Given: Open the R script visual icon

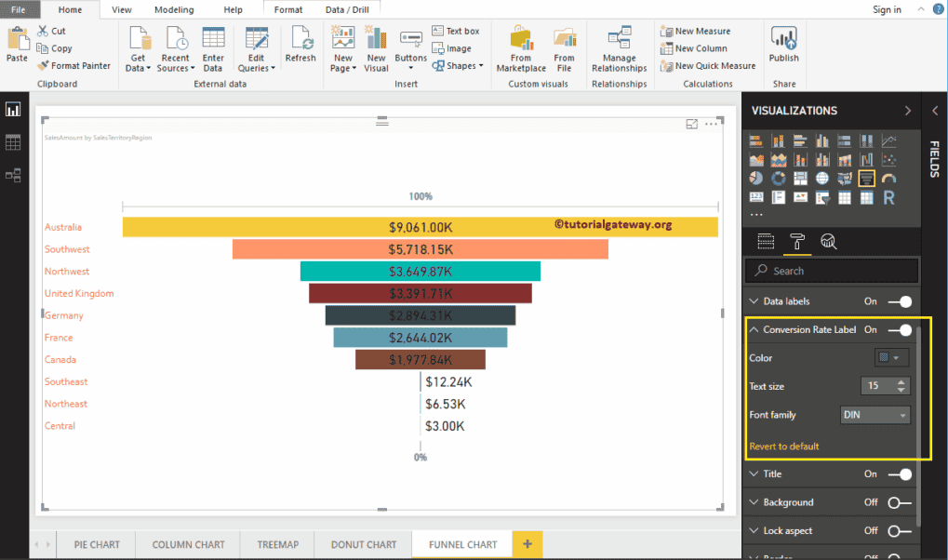Looking at the screenshot, I should pyautogui.click(x=890, y=197).
